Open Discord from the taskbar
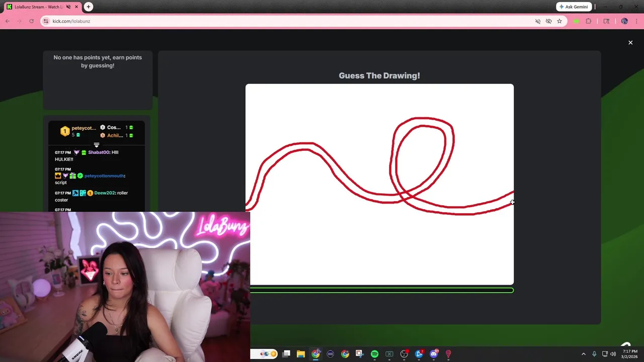This screenshot has height=362, width=644. coord(434,354)
